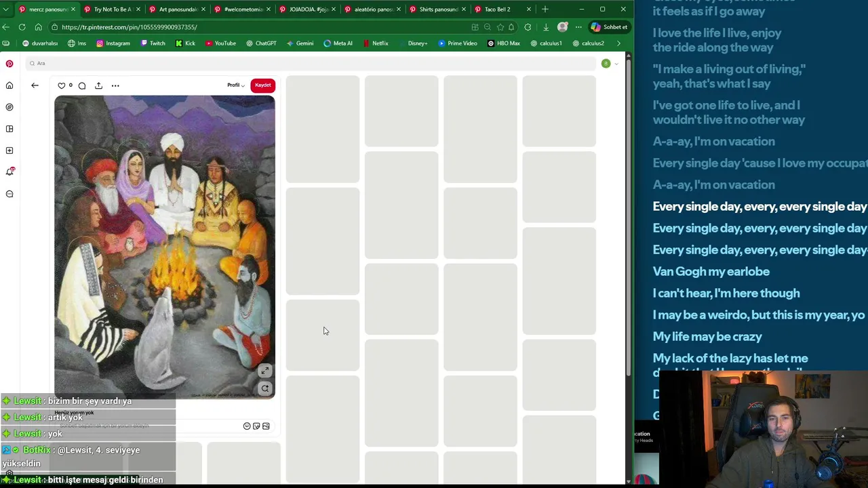Expand the pin image to fullscreen
Screen dimensions: 868x488
[x=265, y=371]
